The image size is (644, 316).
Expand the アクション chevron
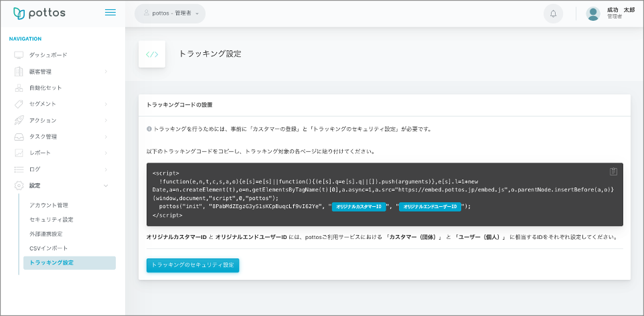pos(106,121)
